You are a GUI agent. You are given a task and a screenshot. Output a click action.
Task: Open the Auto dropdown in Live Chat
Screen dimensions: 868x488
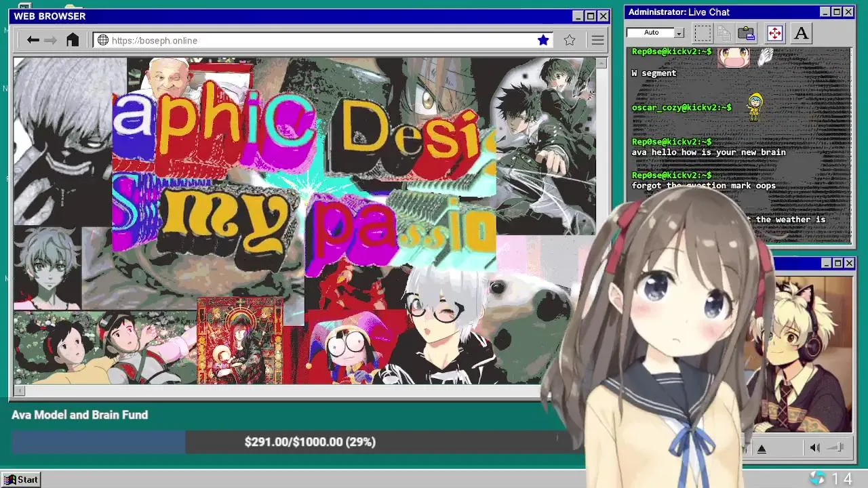(679, 33)
